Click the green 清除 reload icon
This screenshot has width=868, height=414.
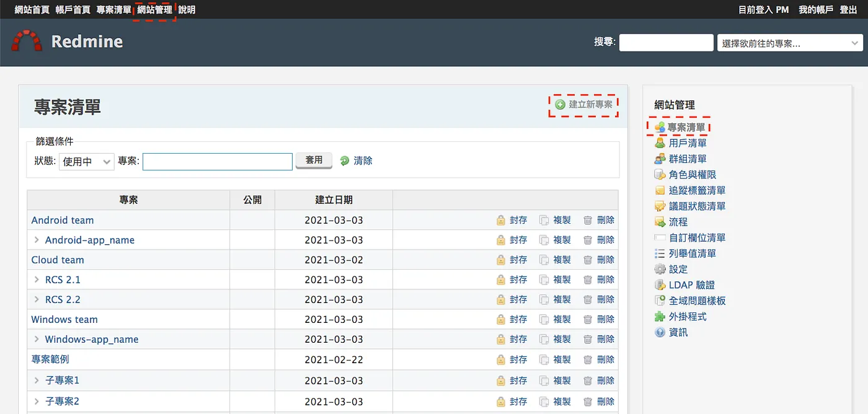tap(345, 161)
